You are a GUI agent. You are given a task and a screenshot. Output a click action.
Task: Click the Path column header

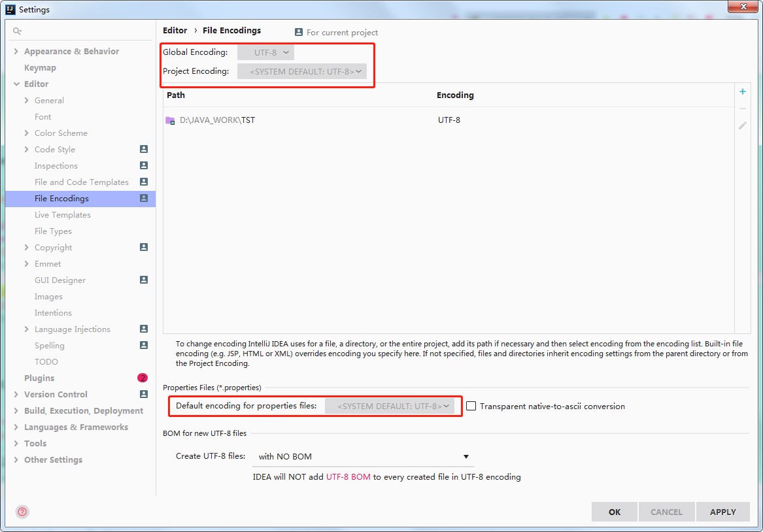coord(176,95)
